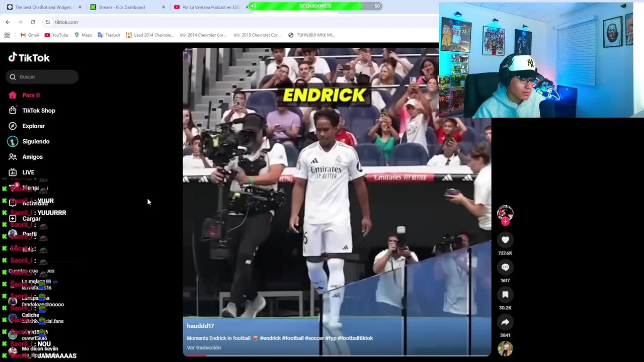
Task: Click the SEGUIDORES goal progress bar
Action: coord(316,6)
